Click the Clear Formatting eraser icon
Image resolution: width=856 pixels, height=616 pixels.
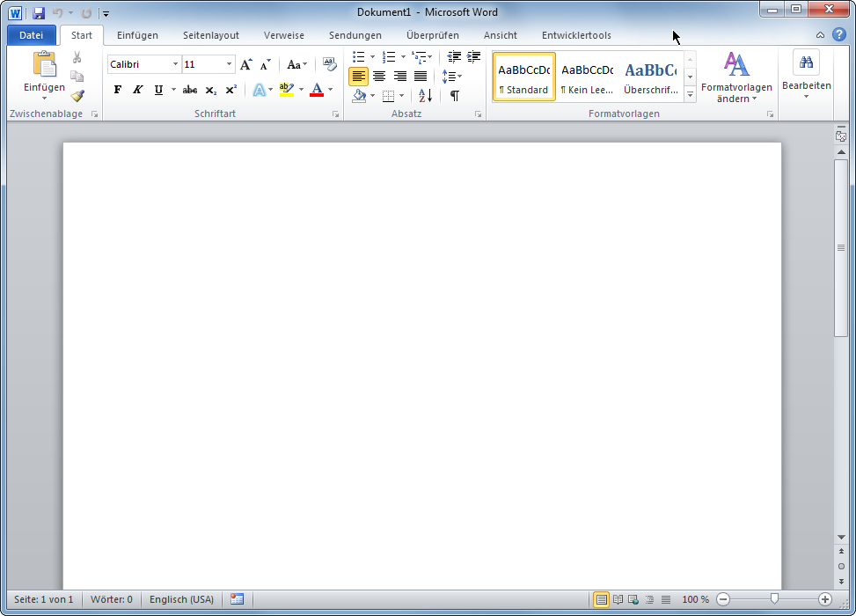[330, 64]
